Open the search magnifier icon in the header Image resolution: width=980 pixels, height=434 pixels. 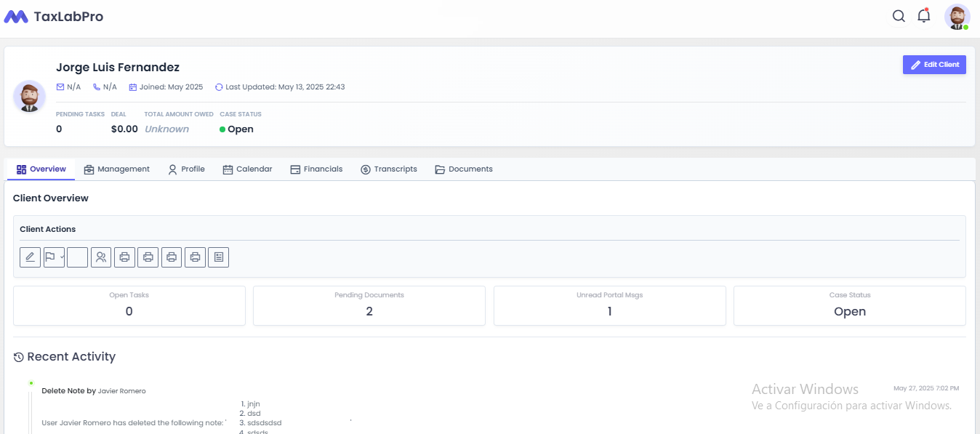point(899,15)
